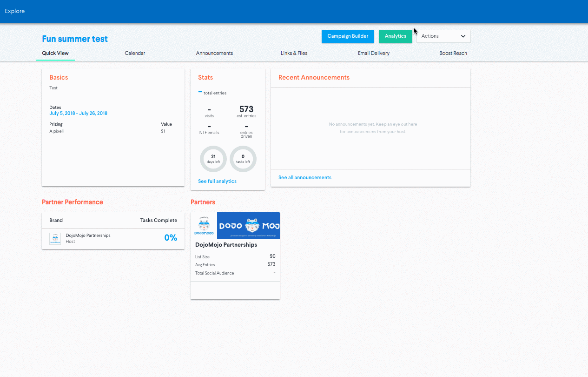Viewport: 588px width, 377px height.
Task: Click the Partners section heading
Action: click(203, 202)
